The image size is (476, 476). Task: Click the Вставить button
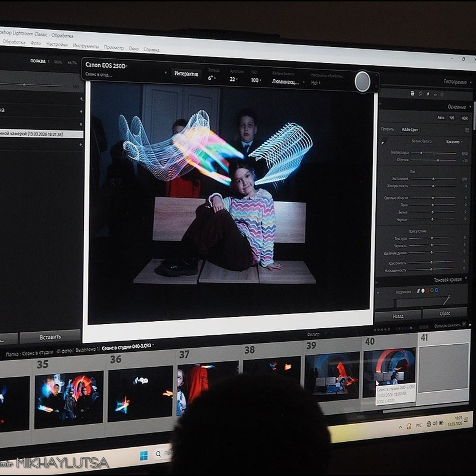pyautogui.click(x=50, y=337)
